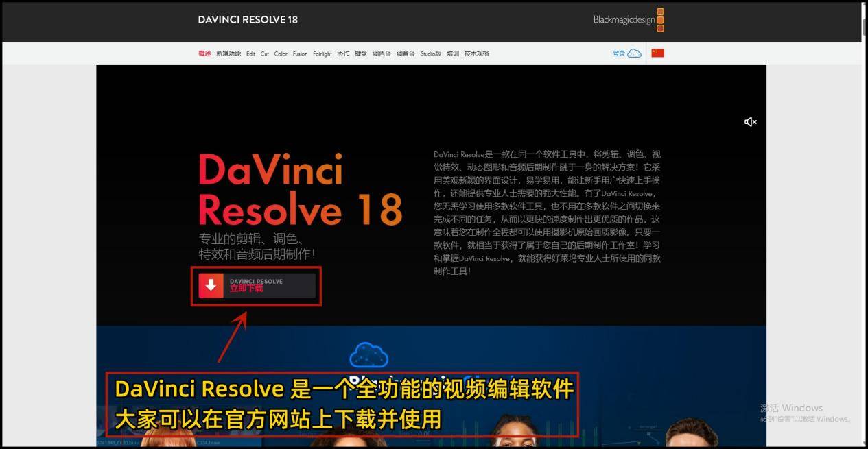The image size is (868, 449).
Task: Click the red download arrow icon
Action: (x=211, y=285)
